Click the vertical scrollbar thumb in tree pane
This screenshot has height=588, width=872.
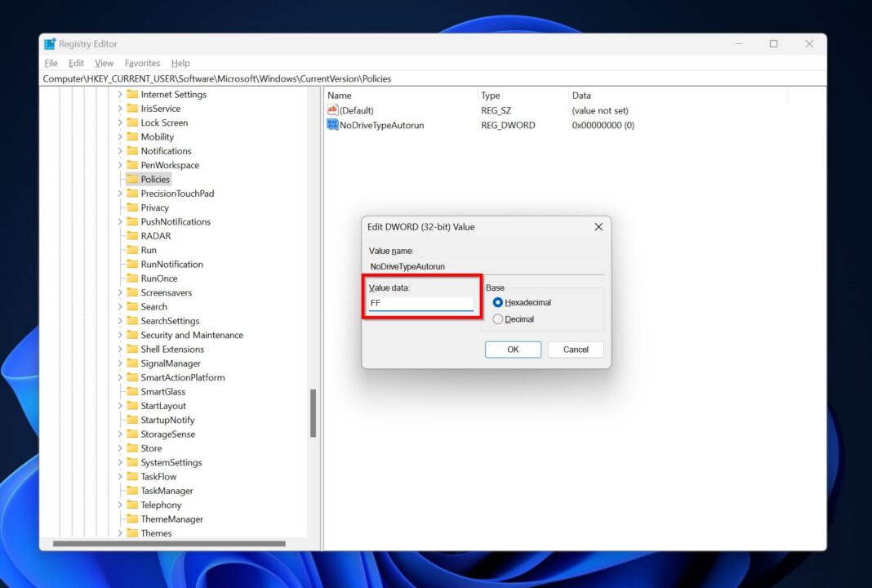click(x=313, y=413)
